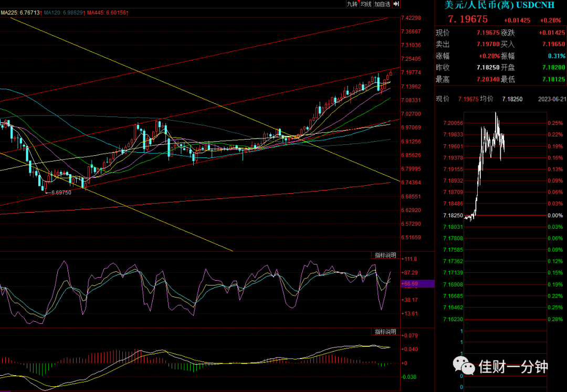Click the 6.69750 low price marker
The image size is (567, 392).
(61, 193)
